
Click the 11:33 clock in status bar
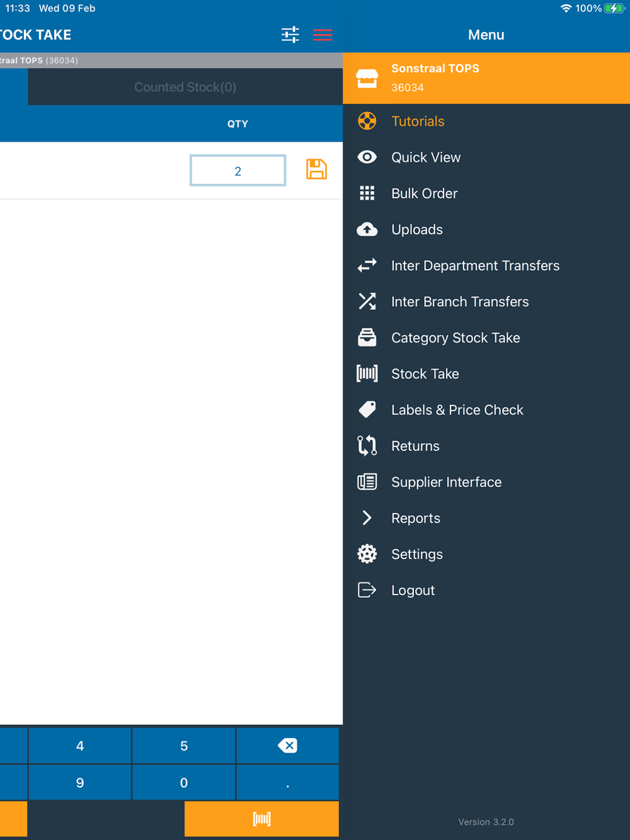point(18,8)
